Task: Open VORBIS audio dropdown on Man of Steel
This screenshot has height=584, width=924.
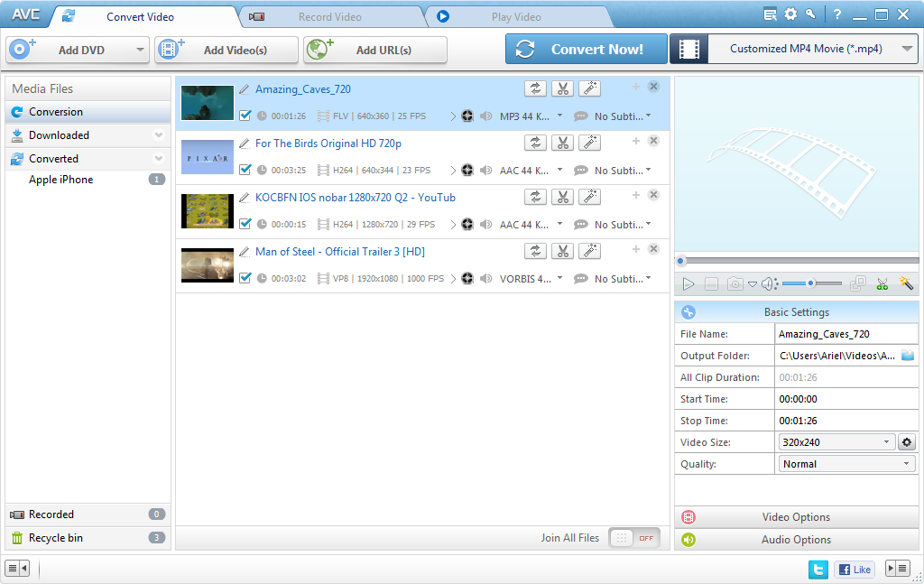Action: [x=559, y=278]
